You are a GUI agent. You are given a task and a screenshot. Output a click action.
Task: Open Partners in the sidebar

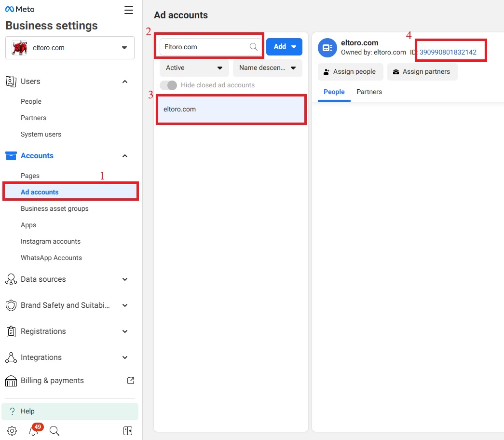tap(33, 118)
